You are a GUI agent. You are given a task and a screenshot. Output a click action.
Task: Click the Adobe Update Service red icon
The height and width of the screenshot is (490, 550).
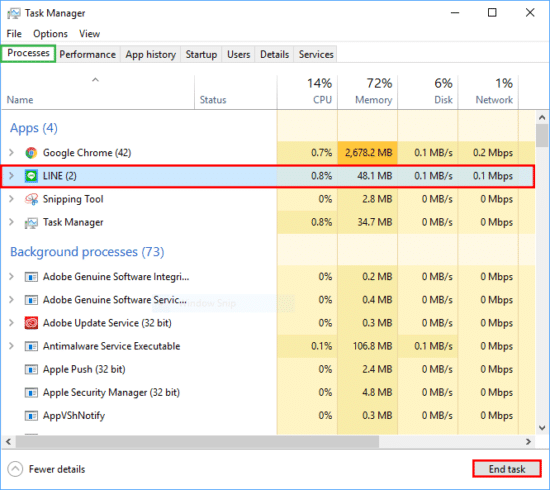coord(31,323)
